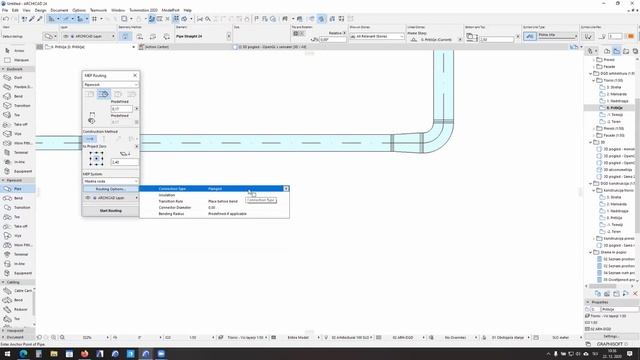The image size is (640, 360).
Task: Click Start Routing button
Action: point(111,211)
